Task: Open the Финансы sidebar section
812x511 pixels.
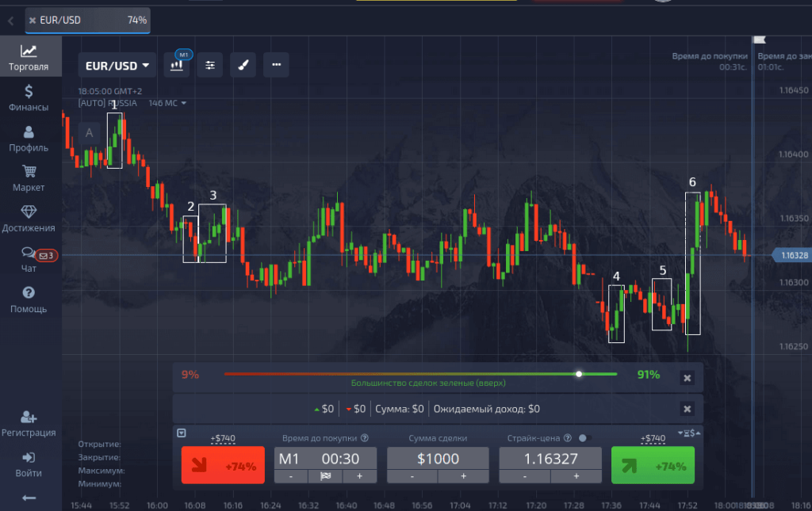Action: point(29,97)
